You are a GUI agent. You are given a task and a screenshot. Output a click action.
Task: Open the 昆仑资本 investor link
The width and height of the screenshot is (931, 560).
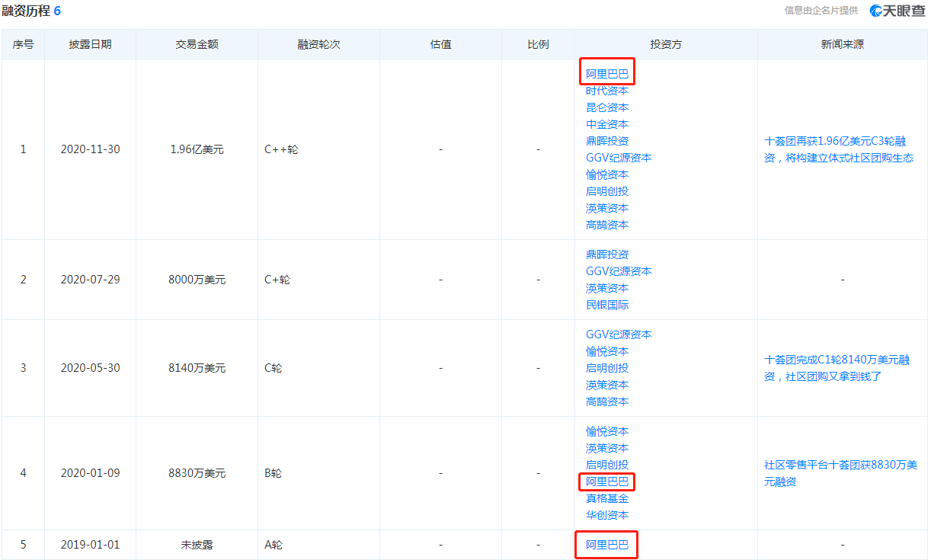click(x=607, y=107)
